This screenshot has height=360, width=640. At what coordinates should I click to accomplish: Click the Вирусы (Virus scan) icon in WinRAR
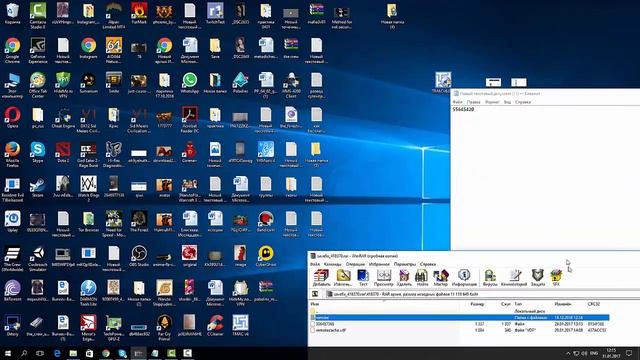click(490, 278)
